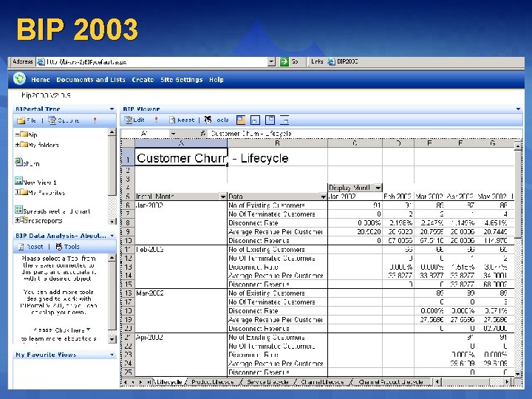Viewport: 532px width, 399px height.
Task: Click the first-sheet navigation arrow
Action: [x=125, y=382]
